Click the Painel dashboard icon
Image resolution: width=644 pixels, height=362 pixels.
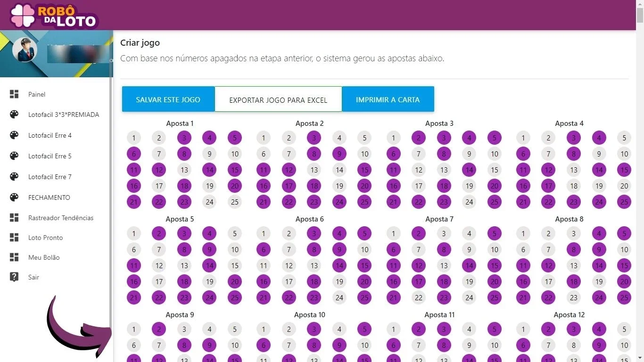14,94
